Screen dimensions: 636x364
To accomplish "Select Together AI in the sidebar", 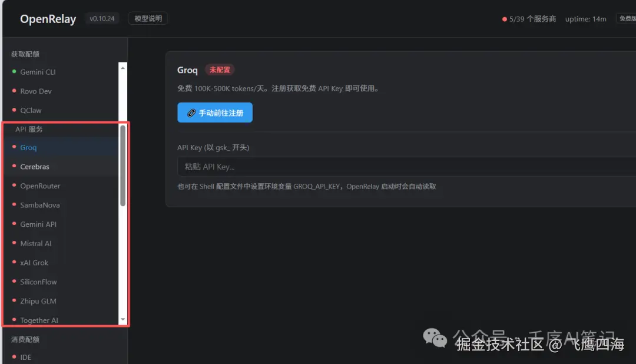I will (39, 320).
